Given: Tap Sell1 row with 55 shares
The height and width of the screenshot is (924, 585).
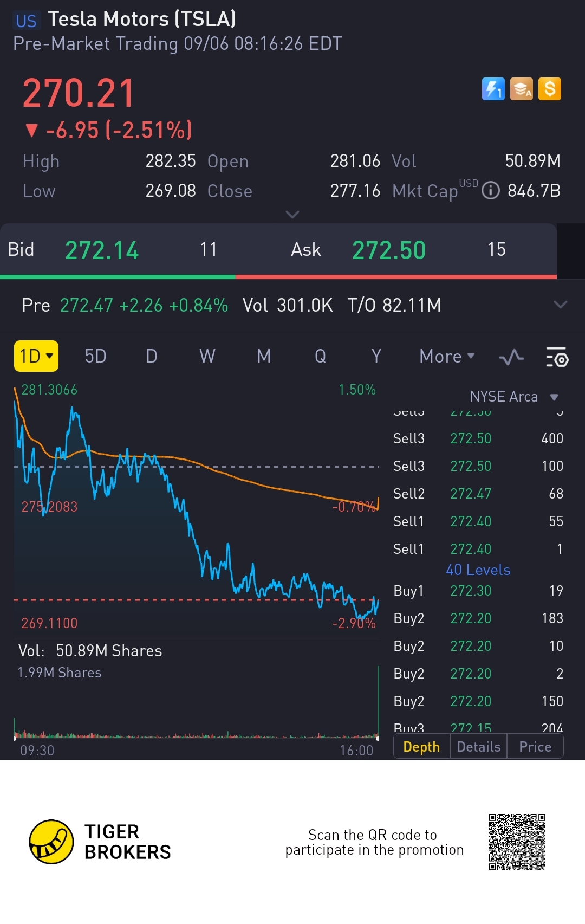Looking at the screenshot, I should tap(478, 521).
